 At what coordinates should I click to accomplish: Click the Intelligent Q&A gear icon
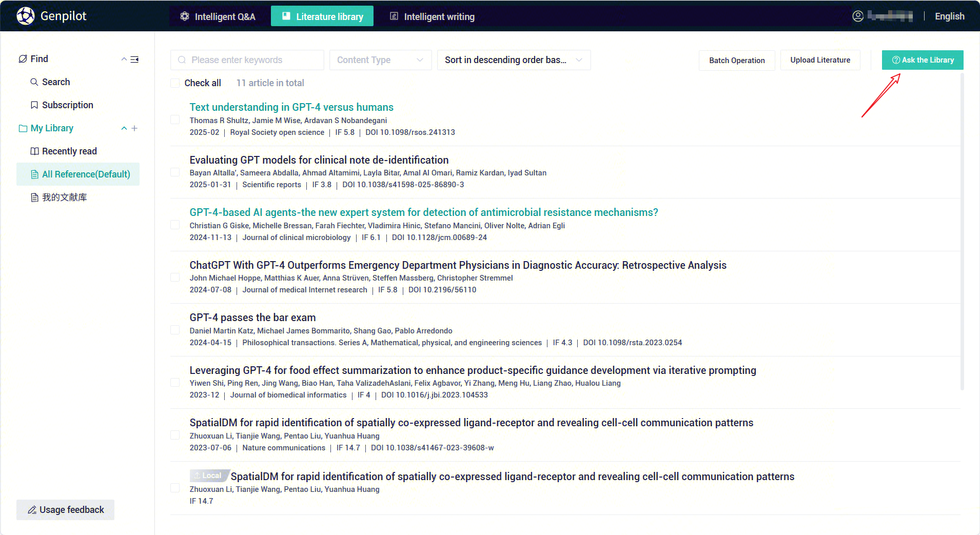point(185,16)
